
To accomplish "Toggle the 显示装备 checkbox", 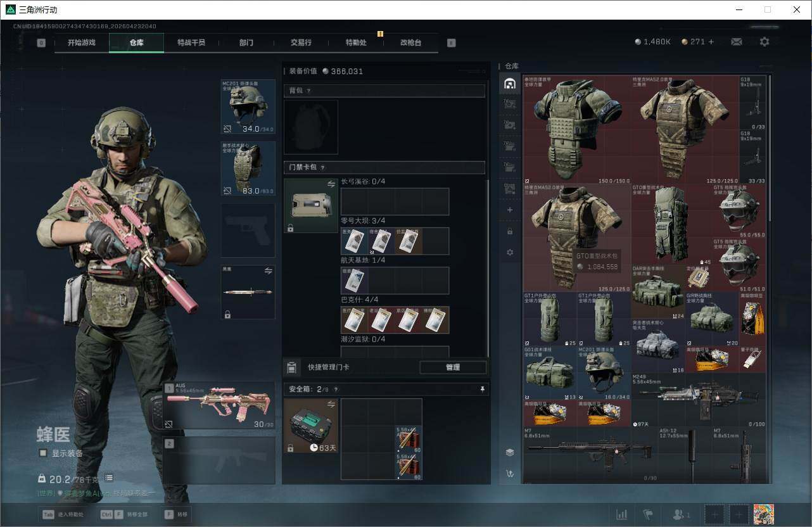I will pos(43,453).
